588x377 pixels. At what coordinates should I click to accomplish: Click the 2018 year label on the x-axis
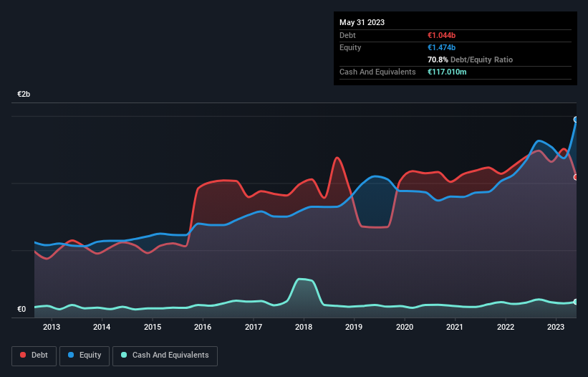click(304, 328)
